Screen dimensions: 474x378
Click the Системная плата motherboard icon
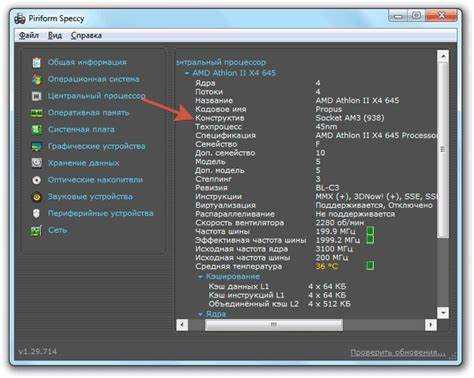point(37,130)
